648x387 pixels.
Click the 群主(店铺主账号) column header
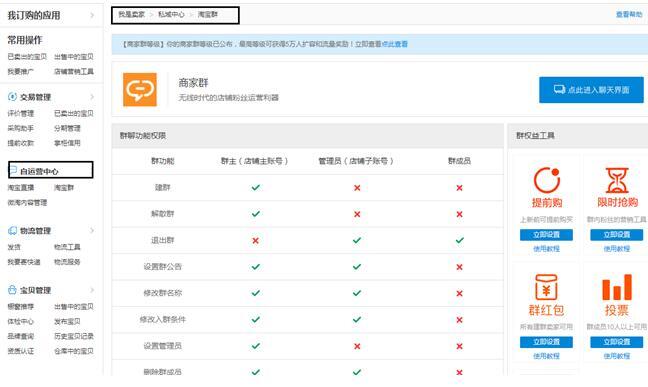(x=255, y=161)
